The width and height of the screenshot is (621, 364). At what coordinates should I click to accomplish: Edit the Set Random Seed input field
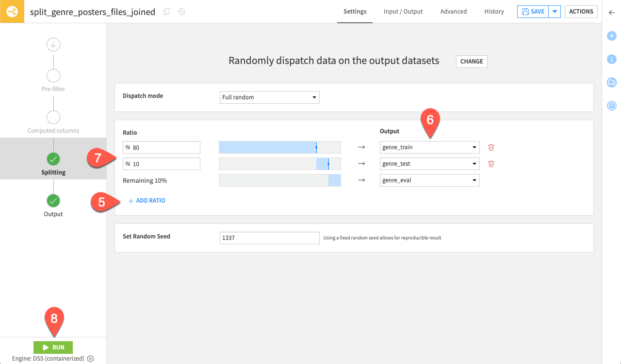pyautogui.click(x=269, y=237)
